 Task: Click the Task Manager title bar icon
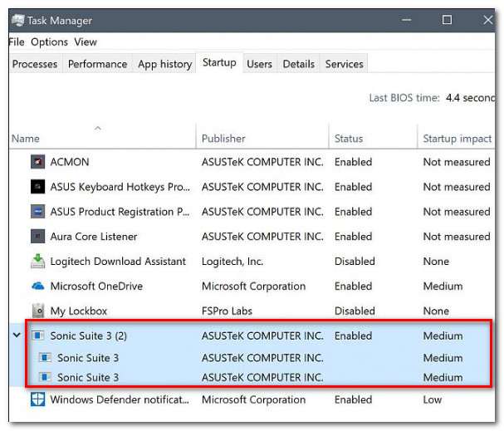coord(17,19)
